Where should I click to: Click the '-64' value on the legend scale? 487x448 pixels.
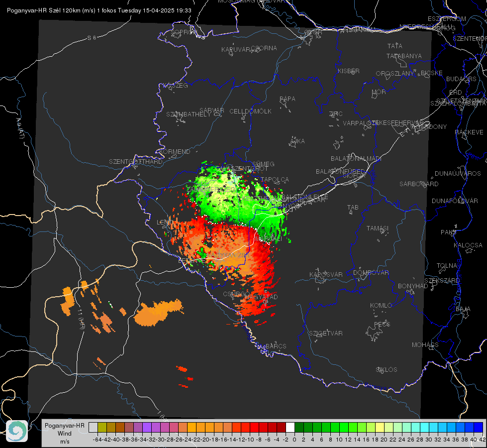(x=97, y=440)
